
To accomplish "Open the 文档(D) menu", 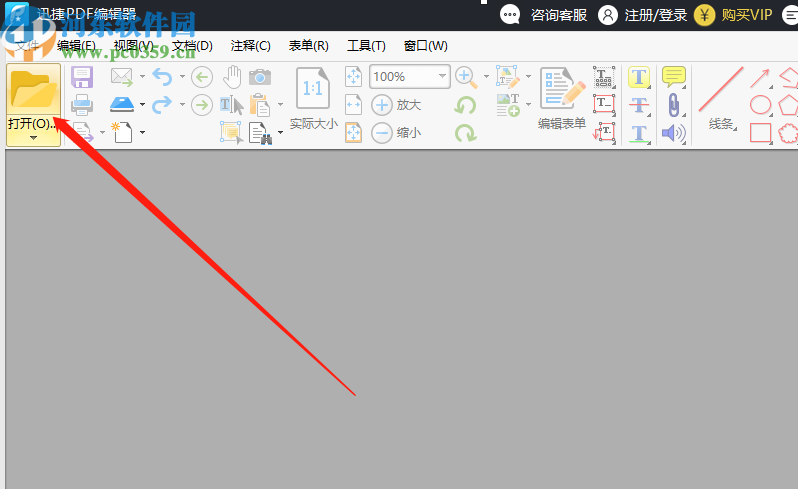I will tap(192, 46).
